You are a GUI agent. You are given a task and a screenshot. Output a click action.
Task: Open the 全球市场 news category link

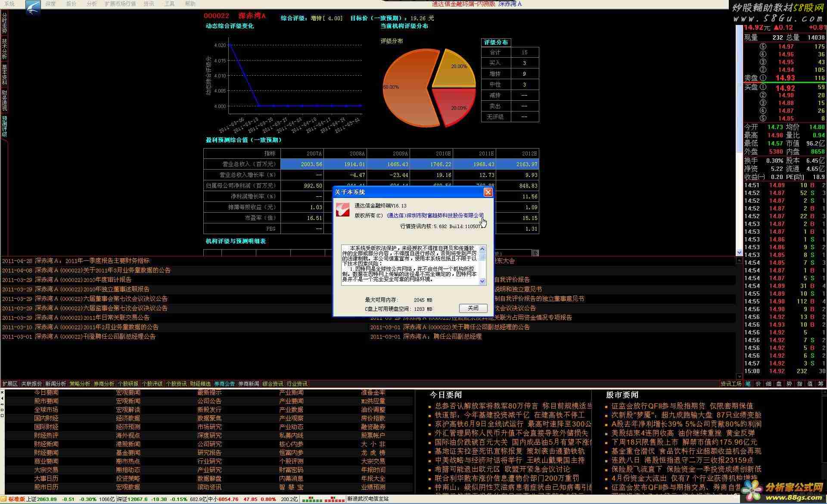[x=46, y=410]
